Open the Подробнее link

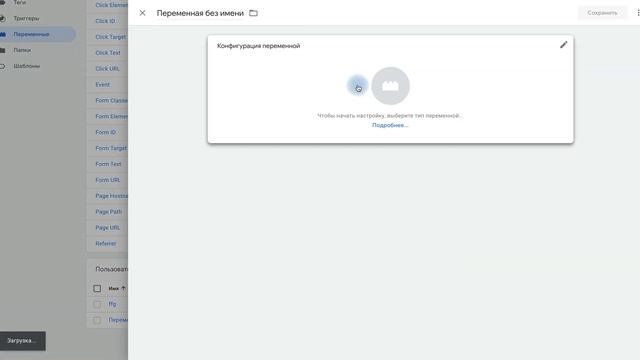pos(390,125)
